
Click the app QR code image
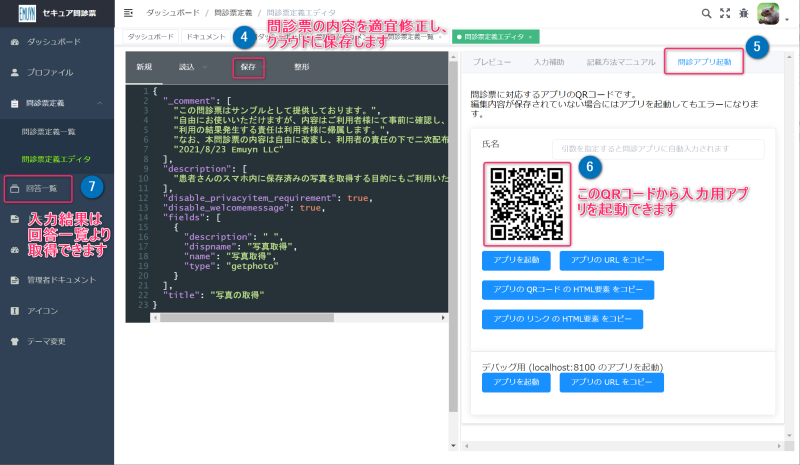click(527, 204)
